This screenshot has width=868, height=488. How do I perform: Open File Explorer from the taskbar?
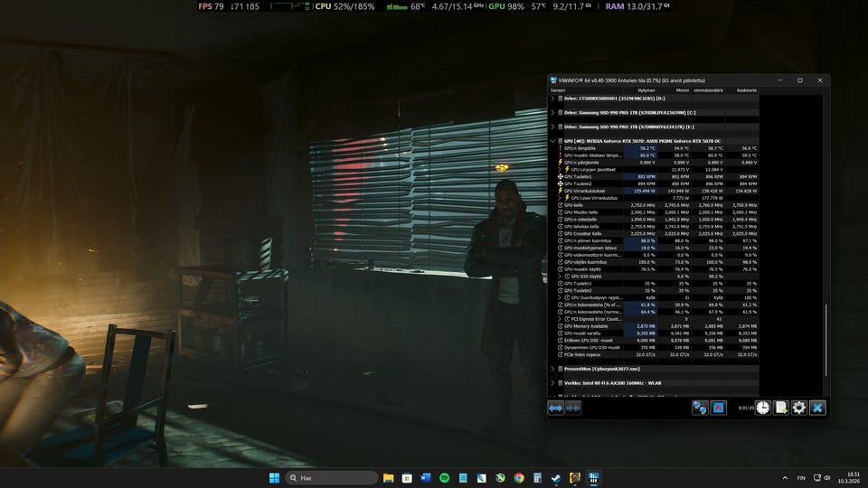(x=389, y=478)
